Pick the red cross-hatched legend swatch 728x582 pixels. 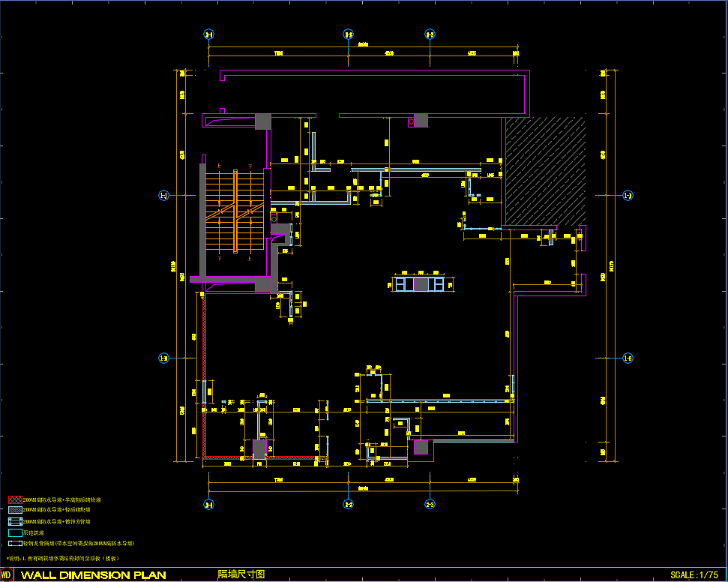pos(15,499)
